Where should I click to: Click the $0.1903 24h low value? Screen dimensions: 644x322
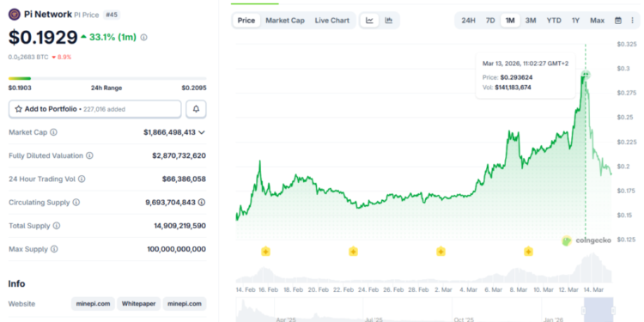[20, 88]
